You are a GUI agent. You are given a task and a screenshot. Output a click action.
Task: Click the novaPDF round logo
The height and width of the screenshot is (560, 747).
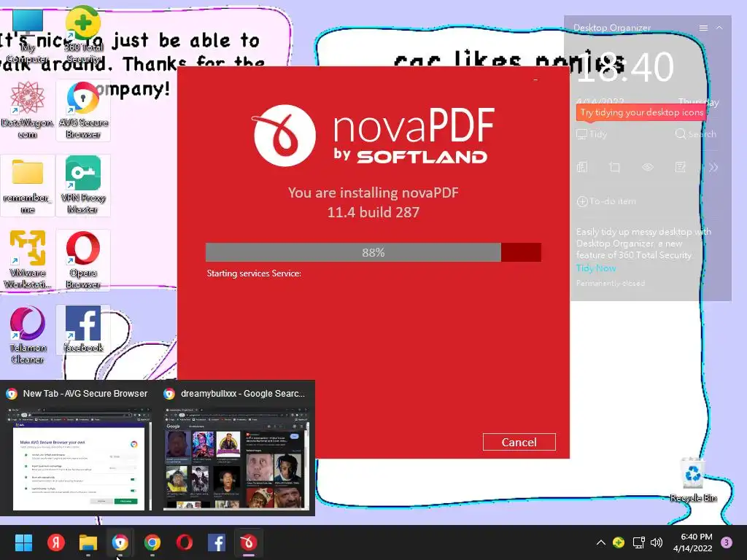(285, 136)
